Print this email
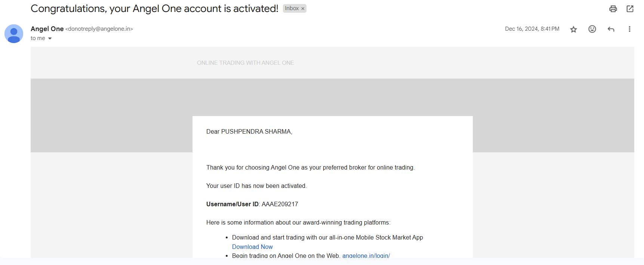644x265 pixels. coord(613,9)
